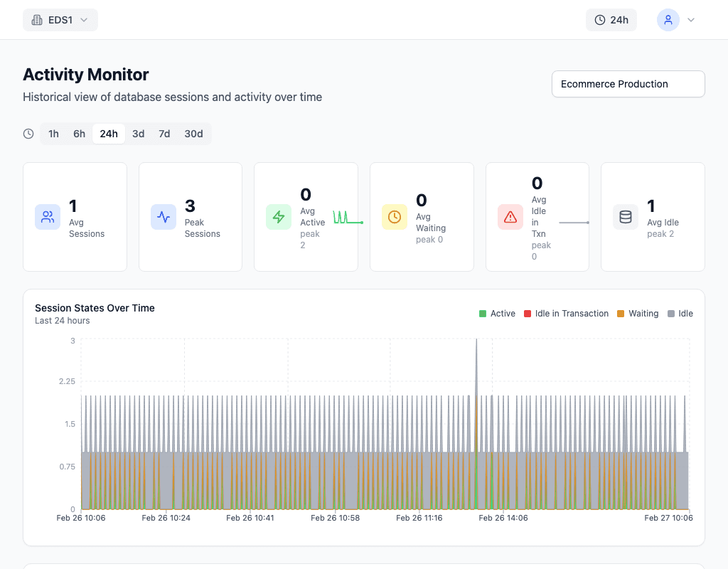Toggle Idle in Transaction legend entry
728x569 pixels.
566,314
